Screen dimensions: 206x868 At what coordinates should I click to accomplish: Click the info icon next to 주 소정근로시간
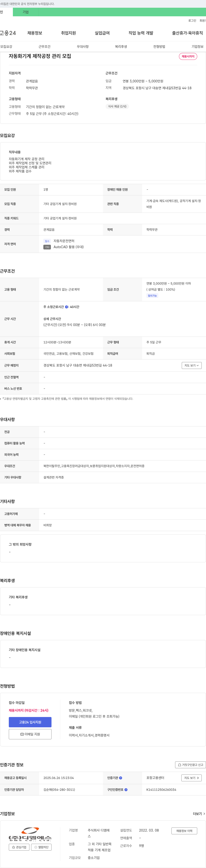point(67,307)
